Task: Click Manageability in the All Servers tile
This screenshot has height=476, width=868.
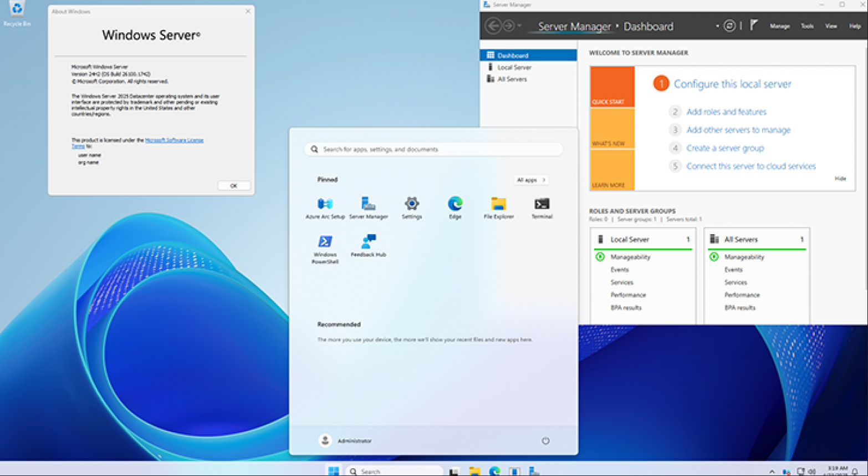Action: [x=744, y=257]
